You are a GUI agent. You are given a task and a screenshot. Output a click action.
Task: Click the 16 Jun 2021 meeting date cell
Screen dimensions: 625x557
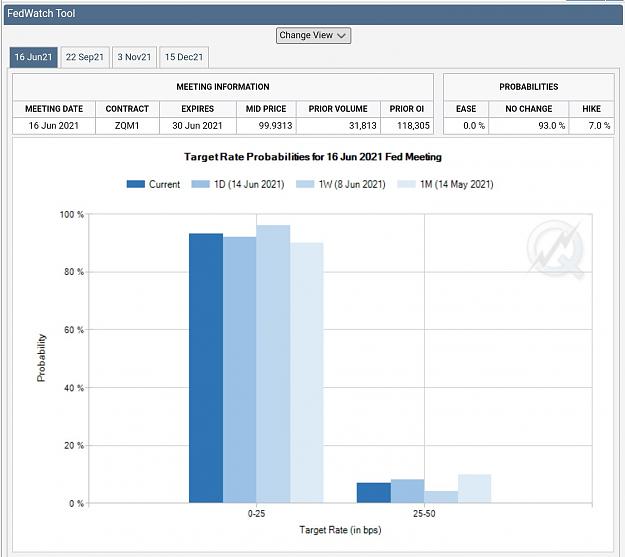[54, 126]
